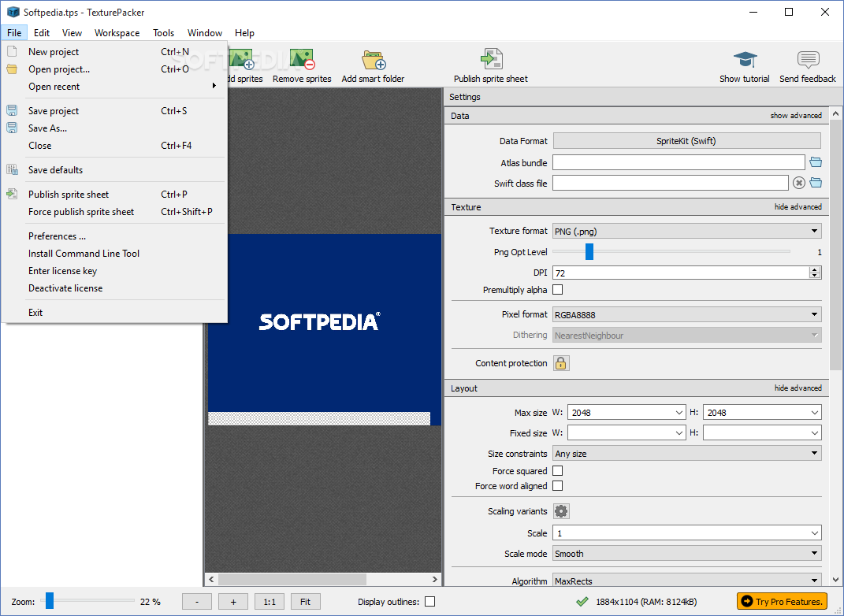Click show advanced in Data section
The width and height of the screenshot is (844, 616).
click(796, 116)
